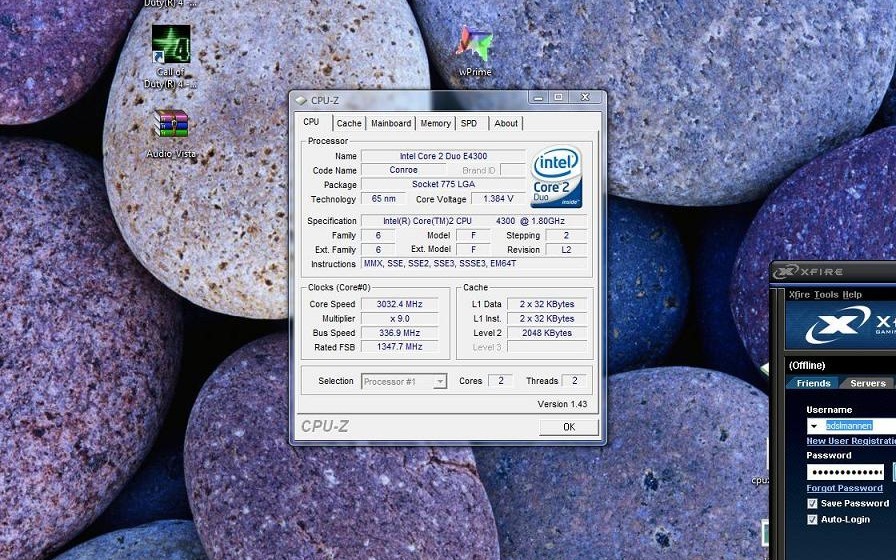Open the Tools menu in Xfire
This screenshot has width=896, height=560.
(826, 295)
